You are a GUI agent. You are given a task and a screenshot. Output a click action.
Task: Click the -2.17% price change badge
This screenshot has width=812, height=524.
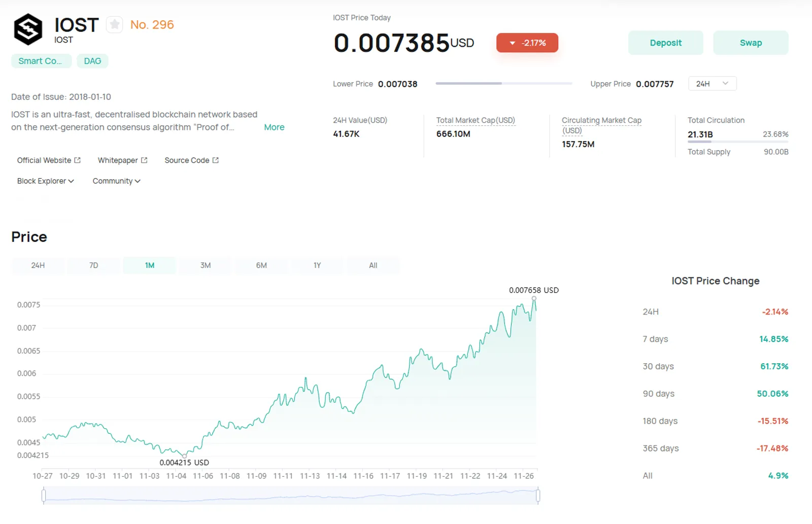pos(527,43)
